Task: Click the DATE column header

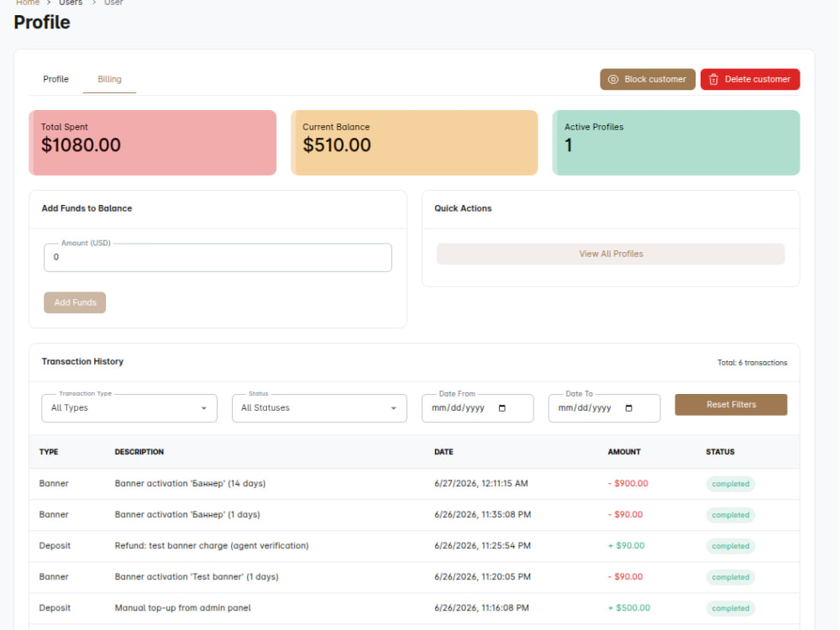Action: pyautogui.click(x=444, y=452)
